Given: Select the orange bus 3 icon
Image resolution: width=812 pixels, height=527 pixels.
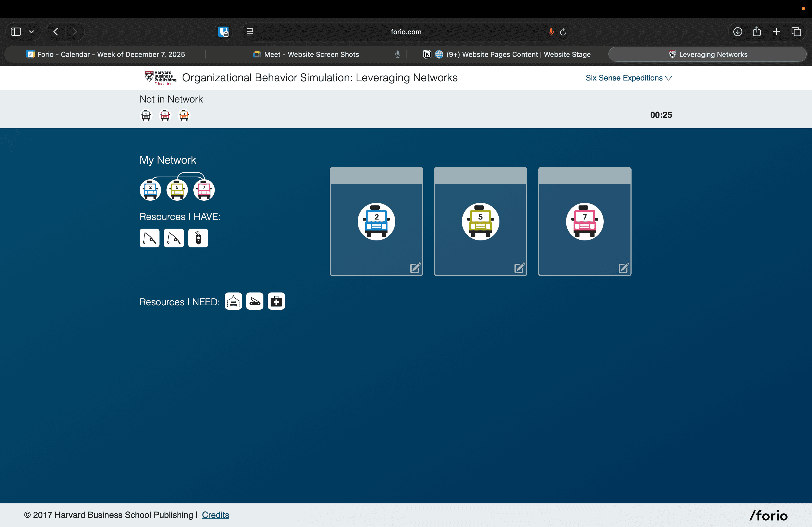Looking at the screenshot, I should (184, 115).
